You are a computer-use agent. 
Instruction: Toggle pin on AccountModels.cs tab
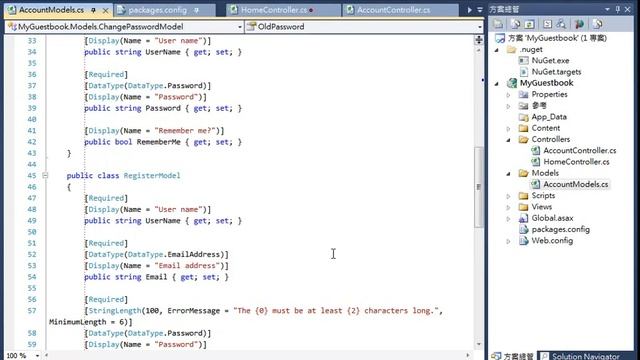click(x=93, y=10)
